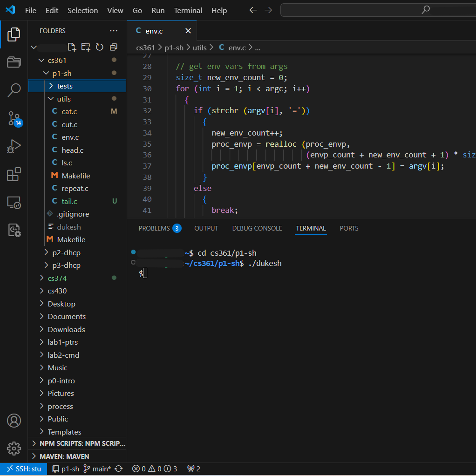Switch to the OUTPUT panel tab
Image resolution: width=476 pixels, height=476 pixels.
[206, 228]
